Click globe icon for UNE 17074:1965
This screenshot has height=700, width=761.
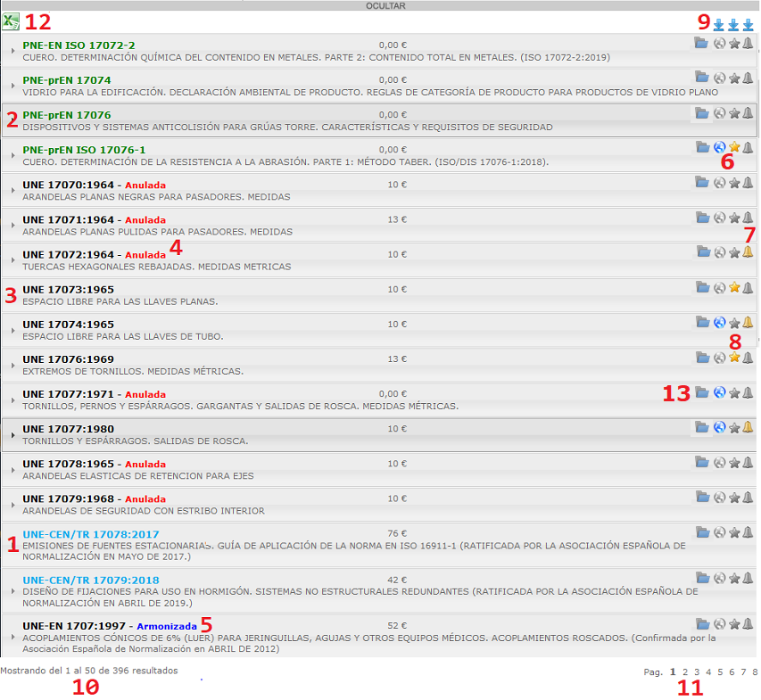[719, 323]
